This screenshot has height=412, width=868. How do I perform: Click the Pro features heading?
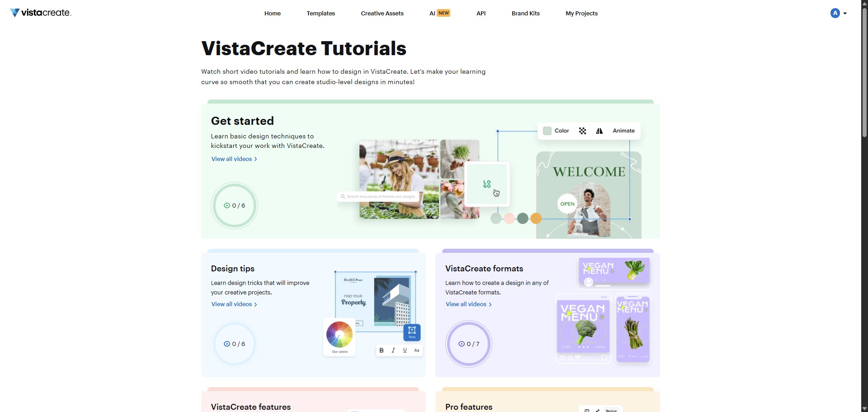pyautogui.click(x=469, y=407)
